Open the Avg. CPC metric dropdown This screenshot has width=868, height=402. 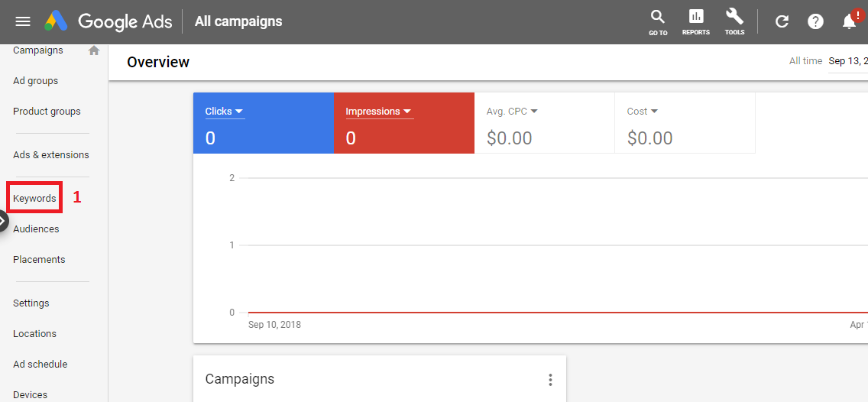[x=512, y=112]
